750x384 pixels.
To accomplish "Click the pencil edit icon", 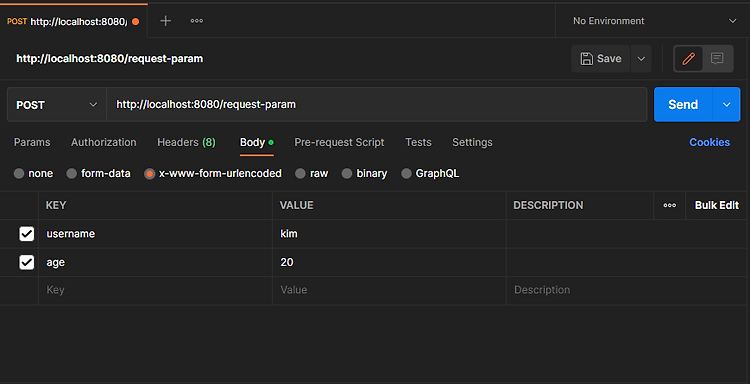I will coord(688,59).
